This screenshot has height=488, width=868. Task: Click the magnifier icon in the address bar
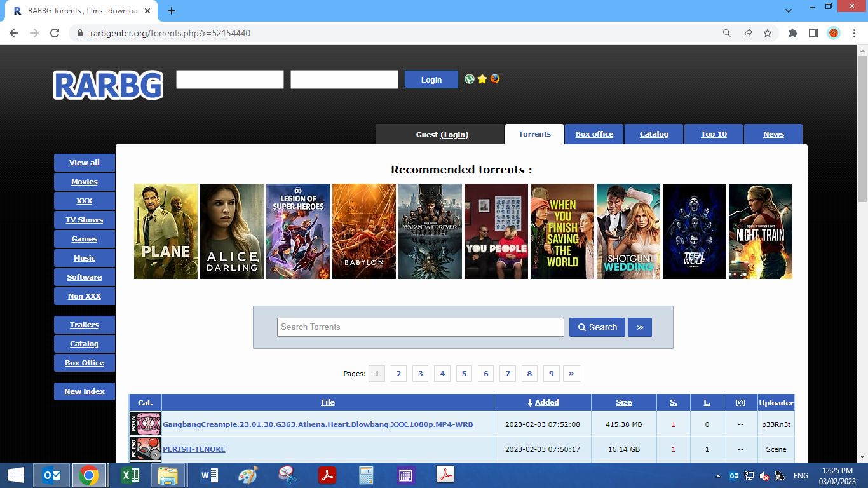pos(727,33)
